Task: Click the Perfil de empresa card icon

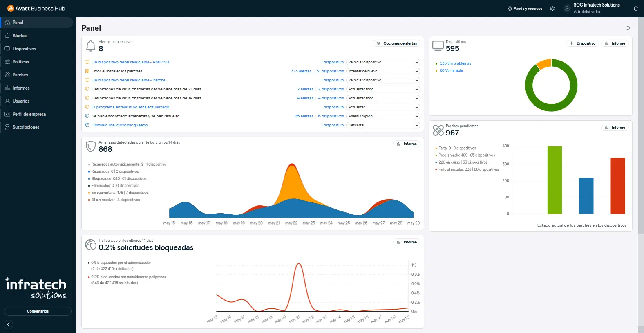Action: coord(7,114)
